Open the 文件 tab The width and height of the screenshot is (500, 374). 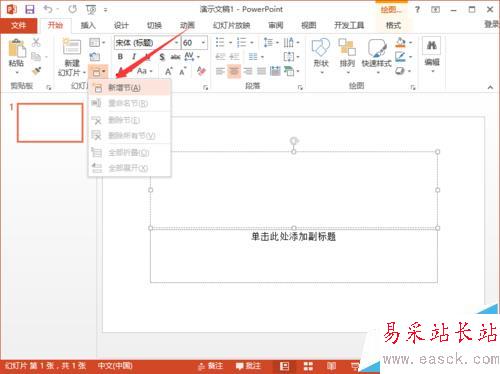click(x=18, y=26)
